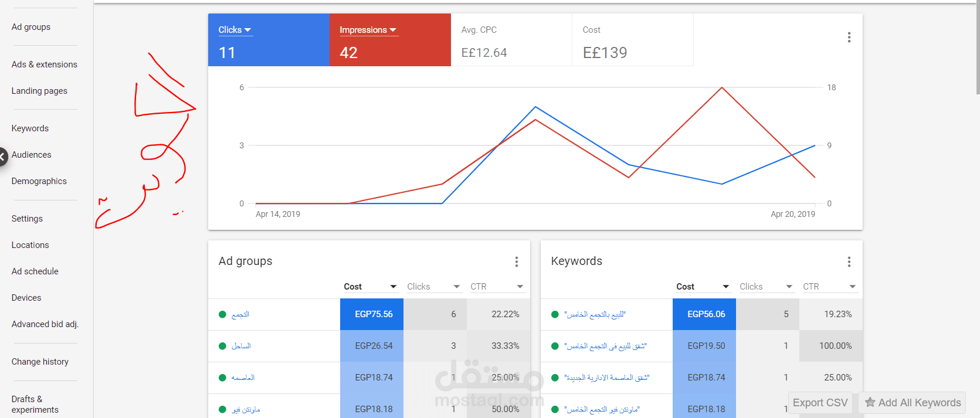Click the Export CSV button
Screen dimensions: 980x418
(820, 403)
